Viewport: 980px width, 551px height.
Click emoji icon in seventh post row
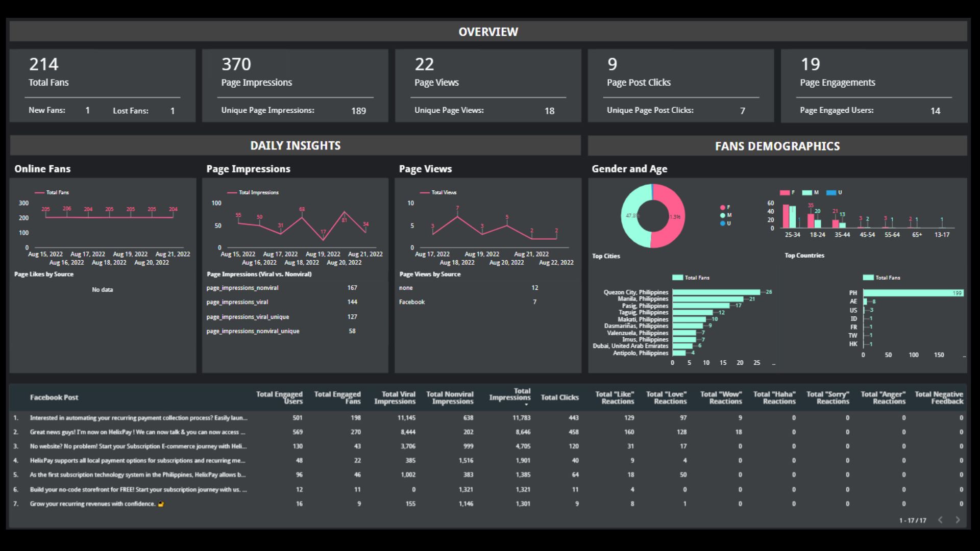coord(161,504)
